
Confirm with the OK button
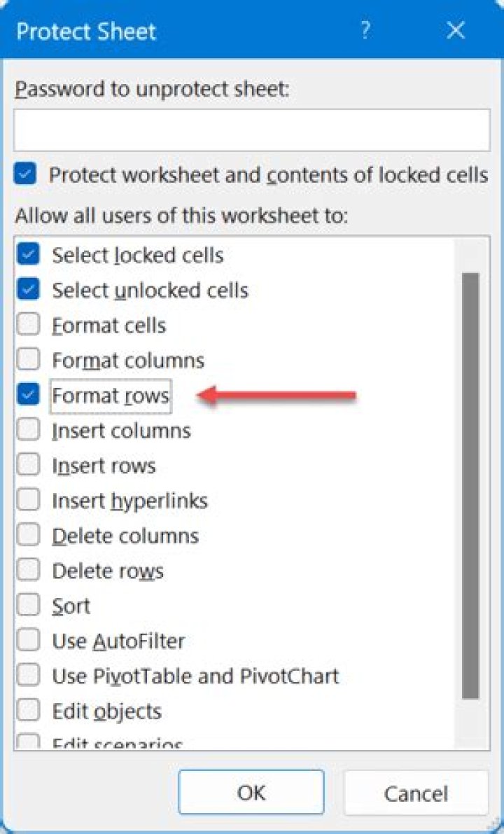[251, 792]
